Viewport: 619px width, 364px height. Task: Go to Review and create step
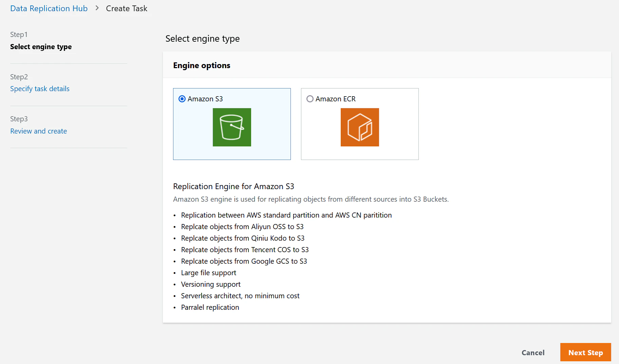(x=38, y=131)
